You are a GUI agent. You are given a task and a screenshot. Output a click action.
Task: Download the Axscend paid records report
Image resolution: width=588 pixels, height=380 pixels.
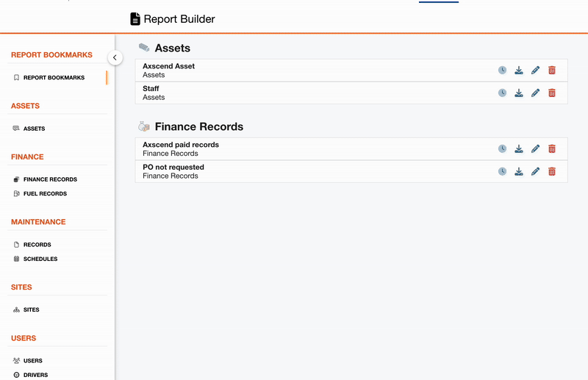pyautogui.click(x=519, y=149)
